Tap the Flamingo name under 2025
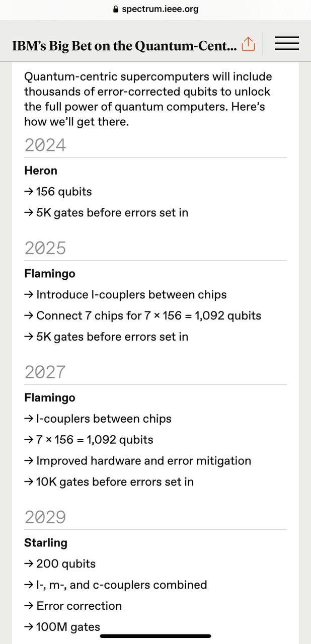The image size is (311, 644). click(x=50, y=274)
